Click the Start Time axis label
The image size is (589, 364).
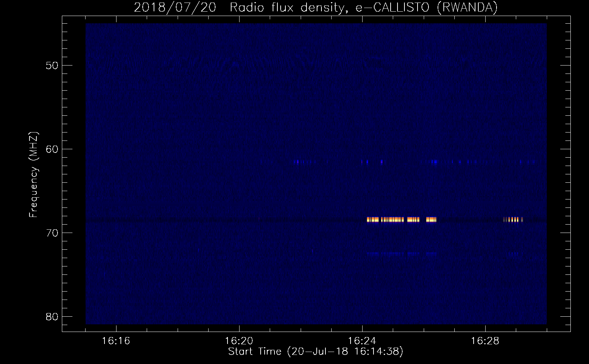[316, 352]
